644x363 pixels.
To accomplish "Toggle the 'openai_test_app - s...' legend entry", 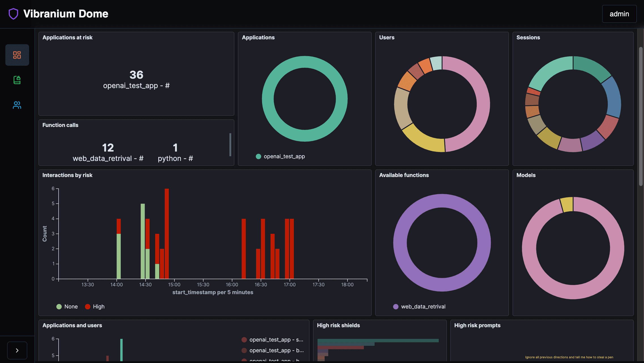I will coord(273,340).
